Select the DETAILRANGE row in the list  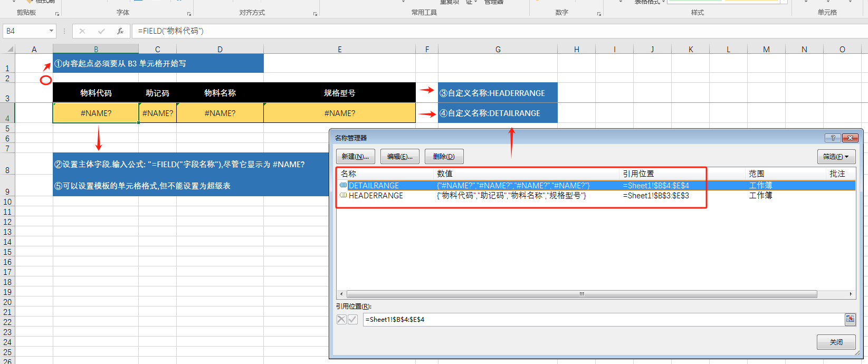click(x=596, y=185)
